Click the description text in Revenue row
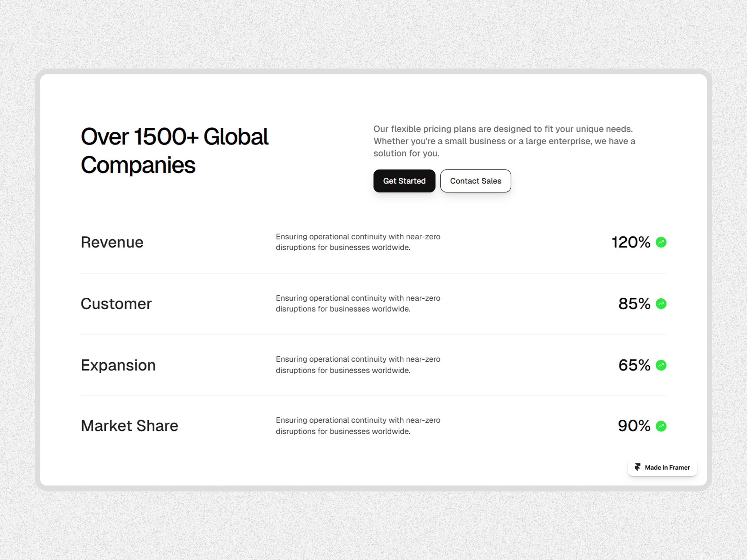 coord(358,242)
